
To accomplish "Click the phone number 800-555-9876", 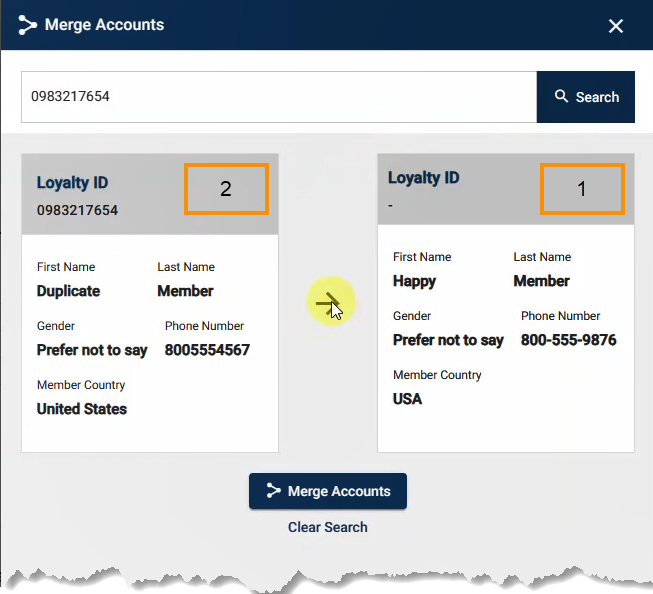I will click(568, 340).
